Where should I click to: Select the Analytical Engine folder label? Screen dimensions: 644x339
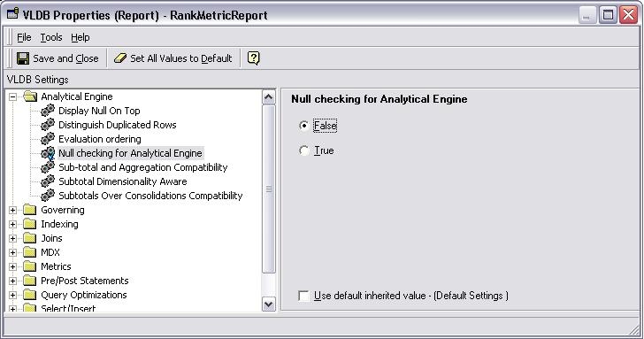pos(77,96)
